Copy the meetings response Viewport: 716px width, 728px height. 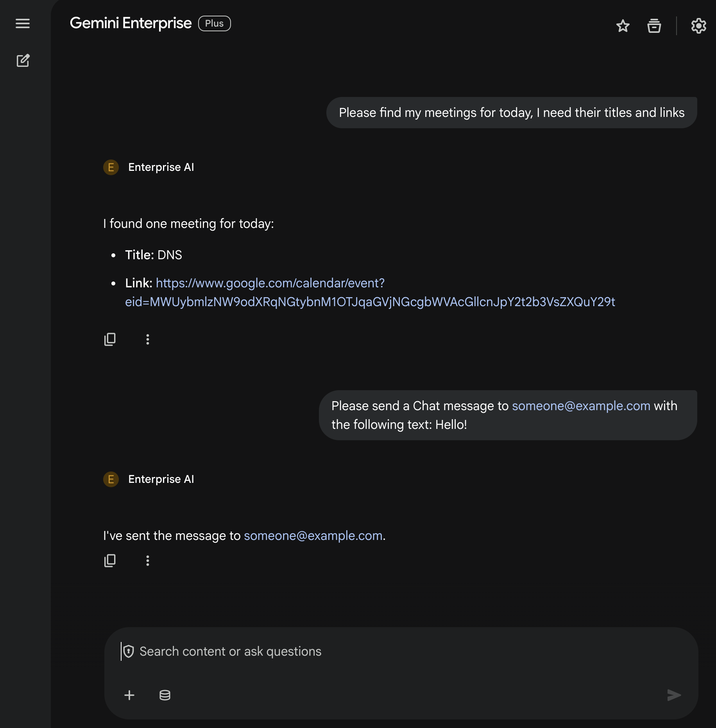110,339
